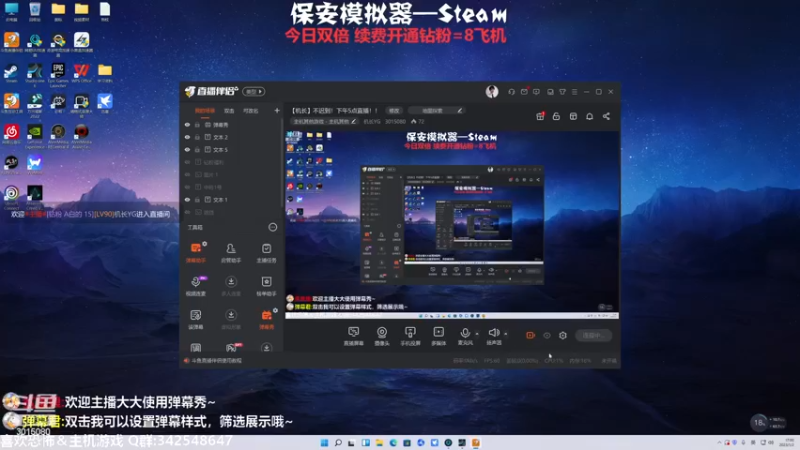Switch to the third scene tab

(251, 111)
